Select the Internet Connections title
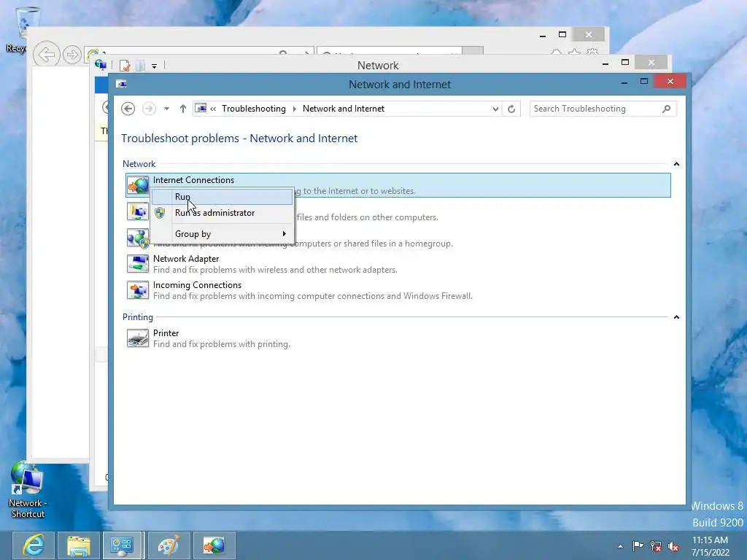747x560 pixels. (x=193, y=180)
